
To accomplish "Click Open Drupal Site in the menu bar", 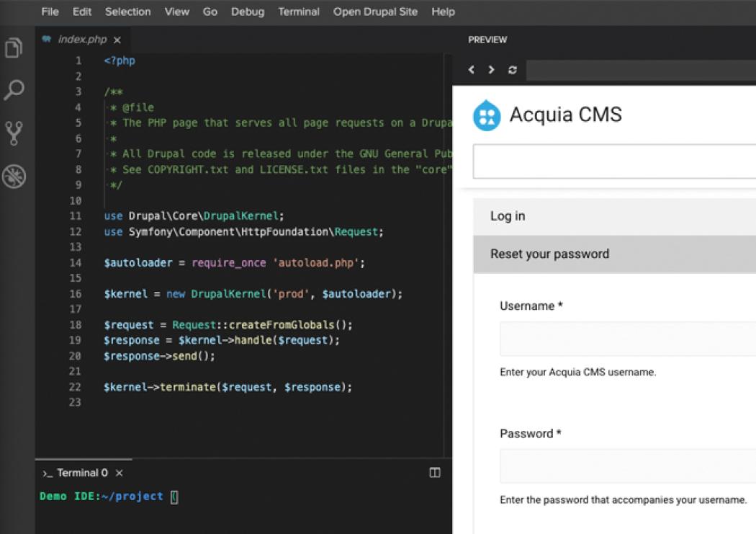I will click(375, 12).
